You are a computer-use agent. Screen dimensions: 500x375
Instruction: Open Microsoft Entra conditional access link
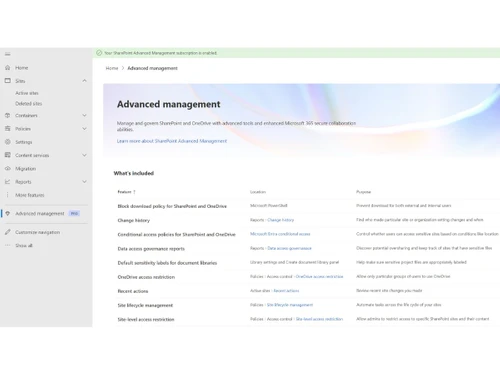[x=280, y=234]
